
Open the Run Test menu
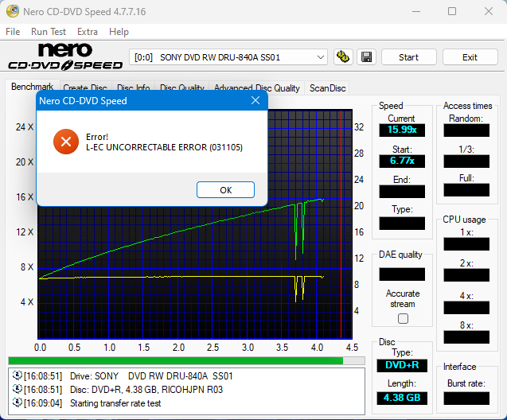(x=49, y=32)
